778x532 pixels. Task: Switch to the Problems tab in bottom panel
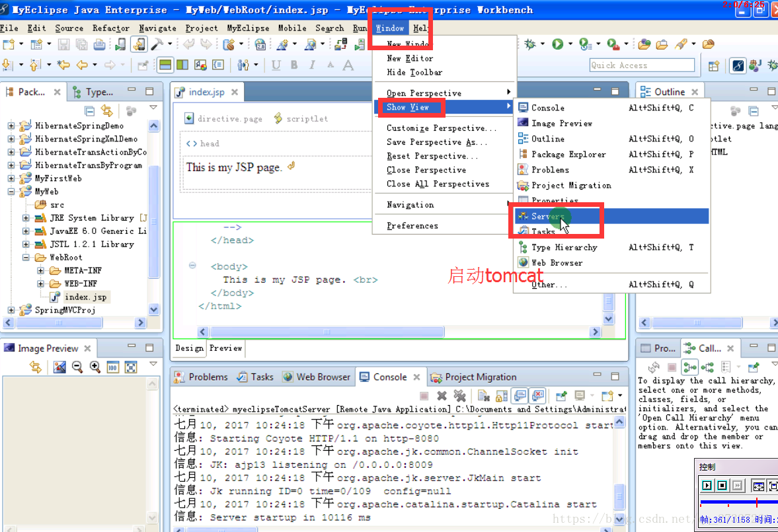coord(201,377)
